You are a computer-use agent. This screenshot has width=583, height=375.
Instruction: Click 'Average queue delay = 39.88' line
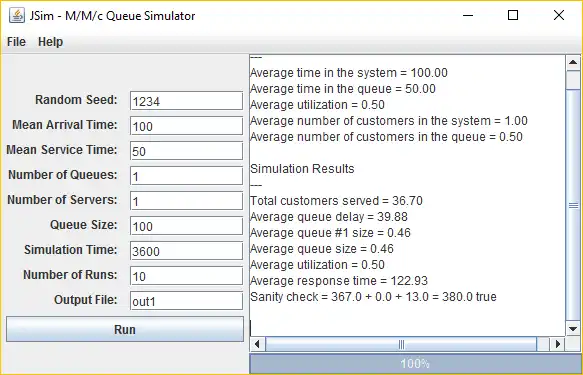click(x=329, y=217)
